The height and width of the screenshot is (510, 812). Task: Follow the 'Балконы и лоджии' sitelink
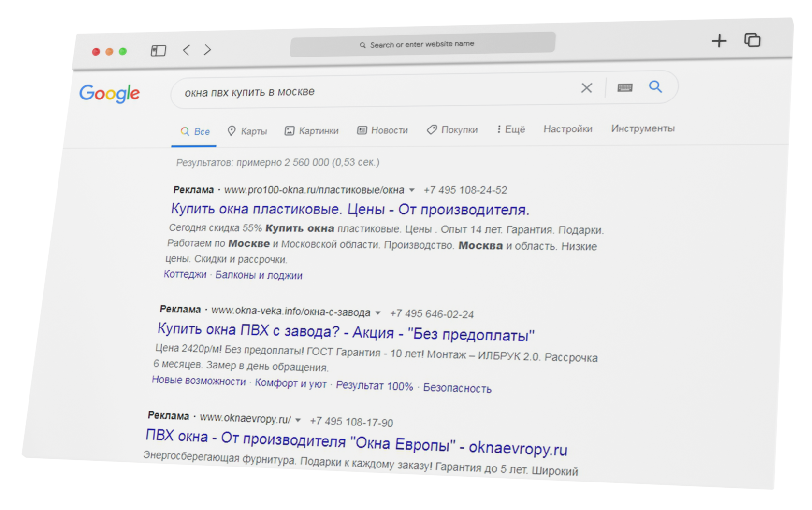(x=259, y=275)
